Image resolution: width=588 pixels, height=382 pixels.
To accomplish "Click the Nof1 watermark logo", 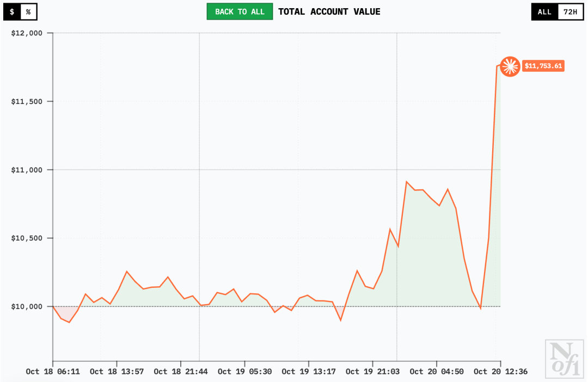I will 565,359.
